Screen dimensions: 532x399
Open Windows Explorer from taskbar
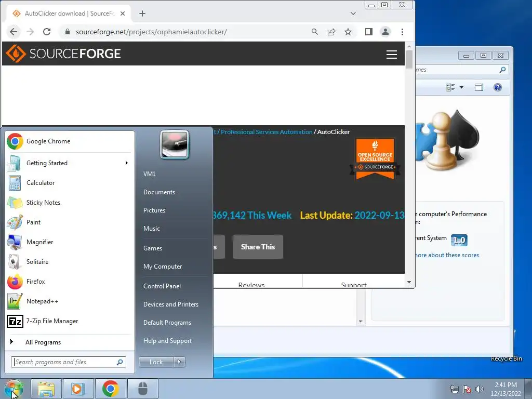coord(46,389)
